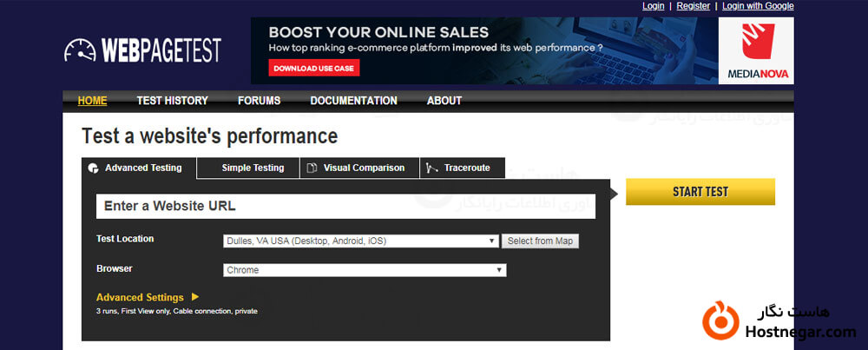
Task: Click the Login link
Action: (x=653, y=6)
